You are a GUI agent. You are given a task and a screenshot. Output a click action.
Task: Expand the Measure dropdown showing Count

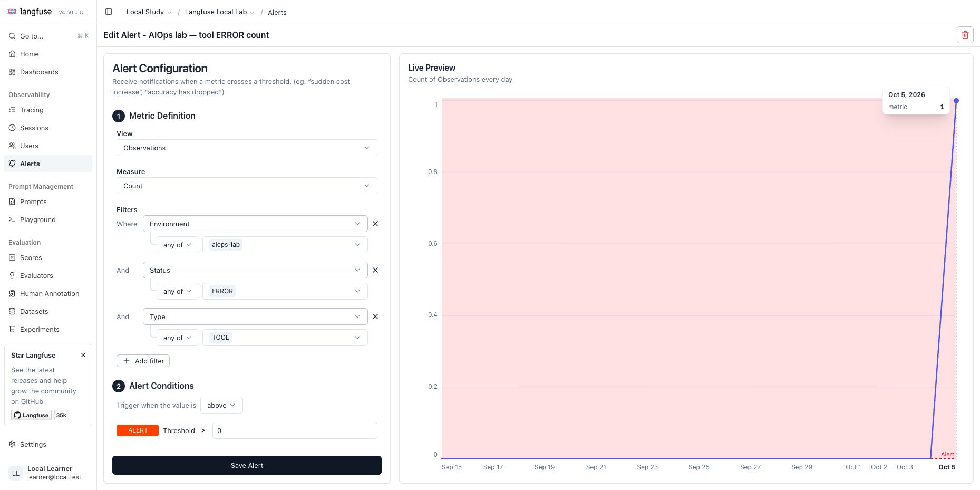[247, 186]
